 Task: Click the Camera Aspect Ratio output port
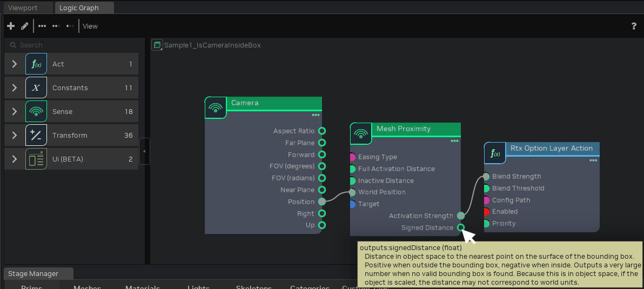tap(322, 131)
